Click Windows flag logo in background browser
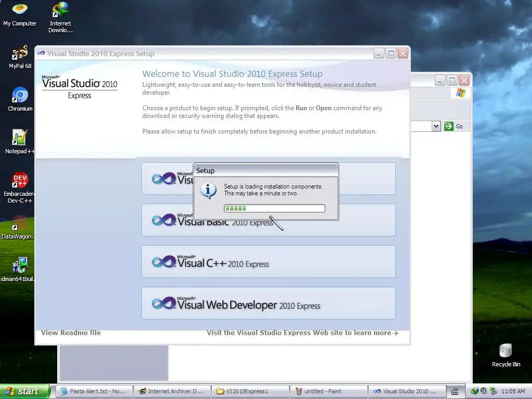Viewport: 532px width, 399px height. [461, 92]
